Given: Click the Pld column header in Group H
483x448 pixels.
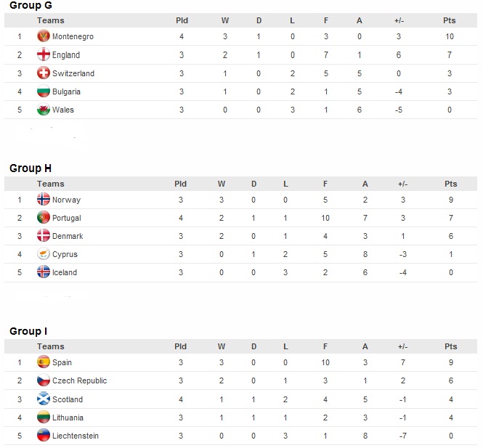Looking at the screenshot, I should tap(181, 184).
